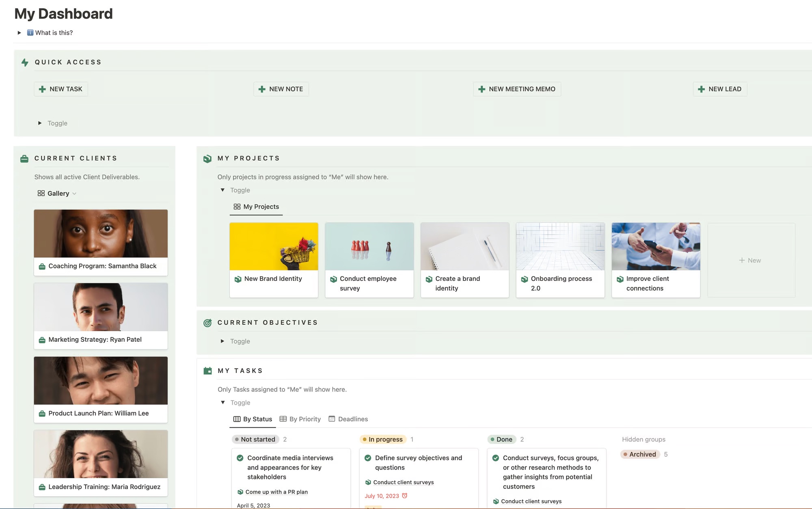Image resolution: width=812 pixels, height=509 pixels.
Task: Click the My Tasks calendar icon
Action: click(x=207, y=371)
